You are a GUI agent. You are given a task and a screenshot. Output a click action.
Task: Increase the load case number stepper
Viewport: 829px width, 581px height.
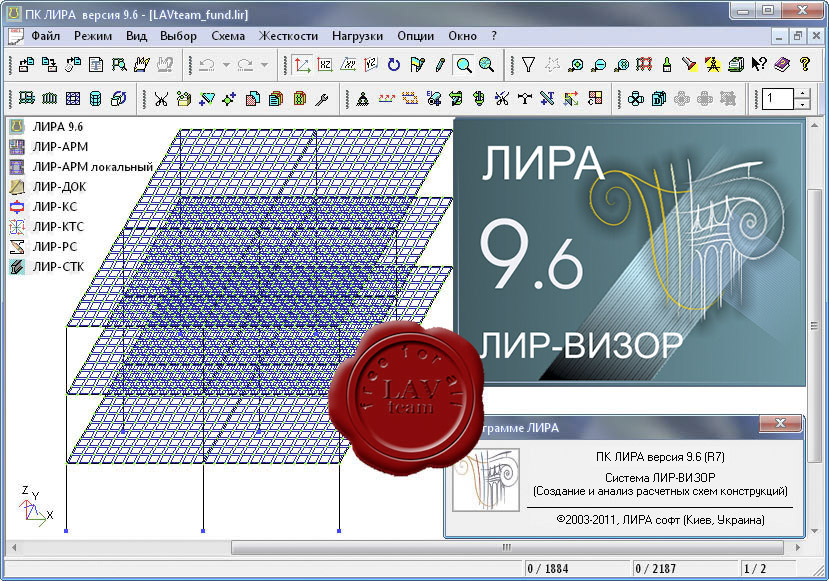click(803, 94)
